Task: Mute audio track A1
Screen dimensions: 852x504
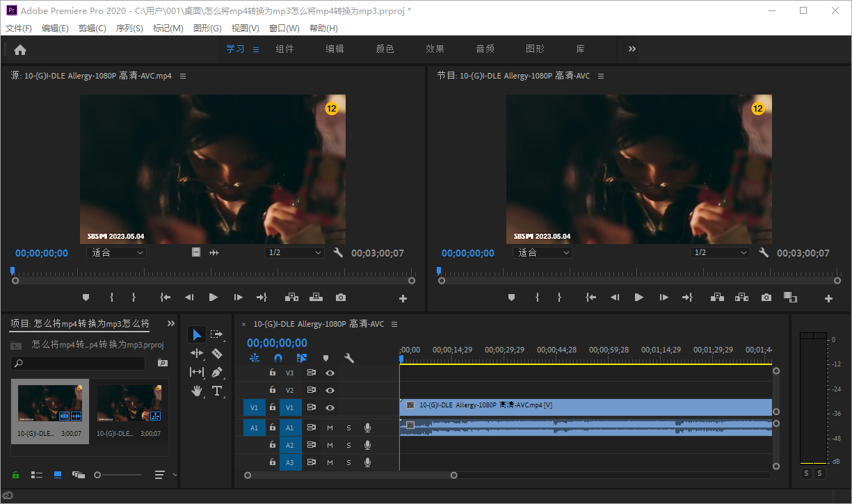Action: pyautogui.click(x=330, y=428)
